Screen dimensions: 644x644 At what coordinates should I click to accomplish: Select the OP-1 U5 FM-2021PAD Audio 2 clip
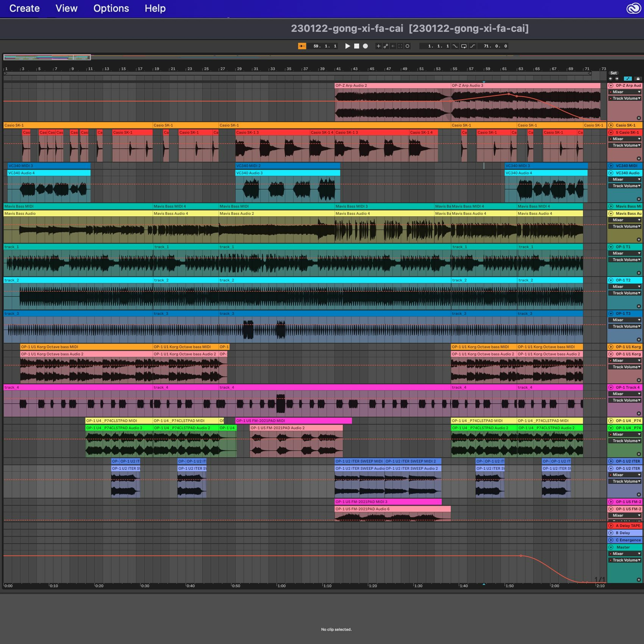[296, 428]
